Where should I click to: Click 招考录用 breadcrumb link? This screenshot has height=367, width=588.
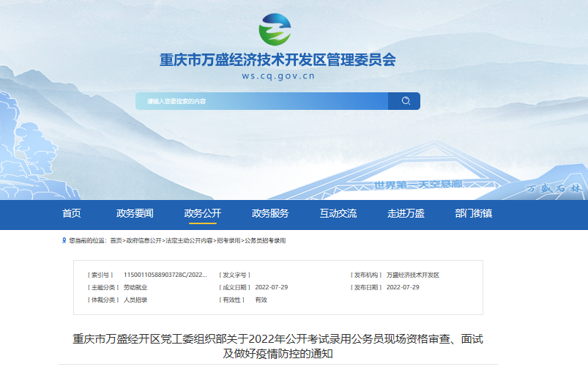(x=228, y=240)
